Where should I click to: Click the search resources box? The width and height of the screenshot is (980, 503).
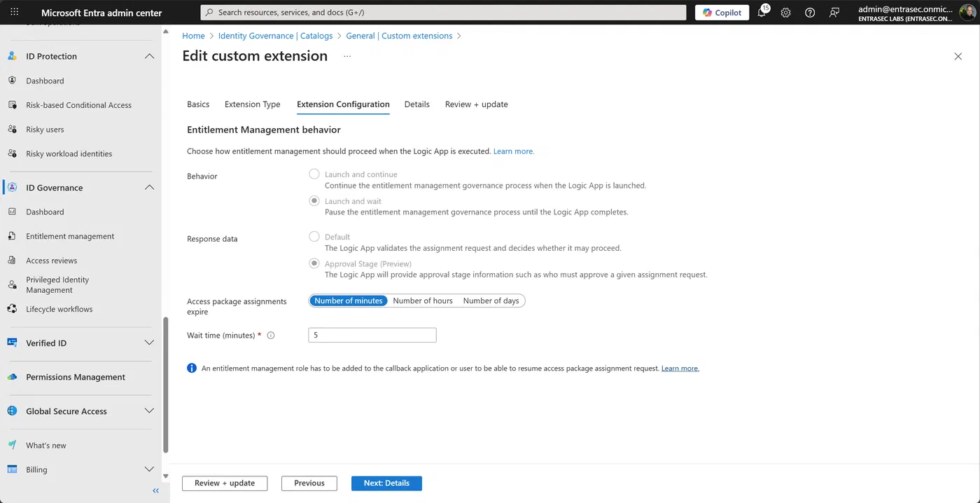pyautogui.click(x=443, y=13)
